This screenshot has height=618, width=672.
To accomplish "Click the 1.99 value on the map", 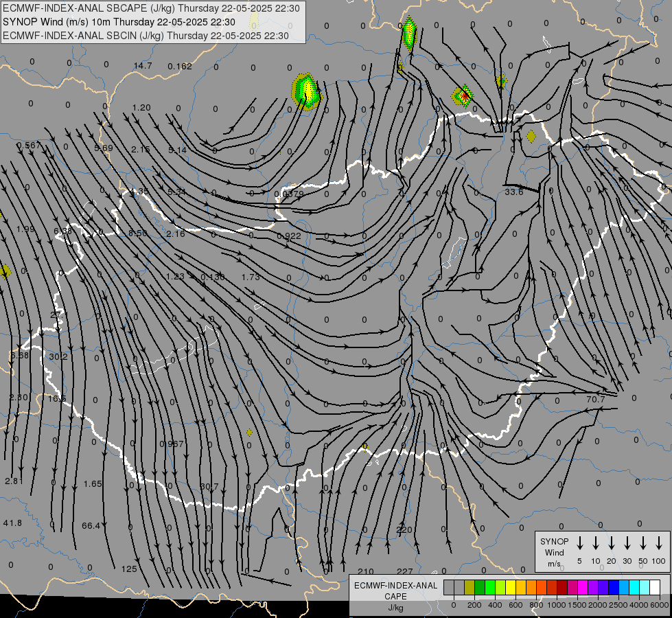I will (25, 229).
